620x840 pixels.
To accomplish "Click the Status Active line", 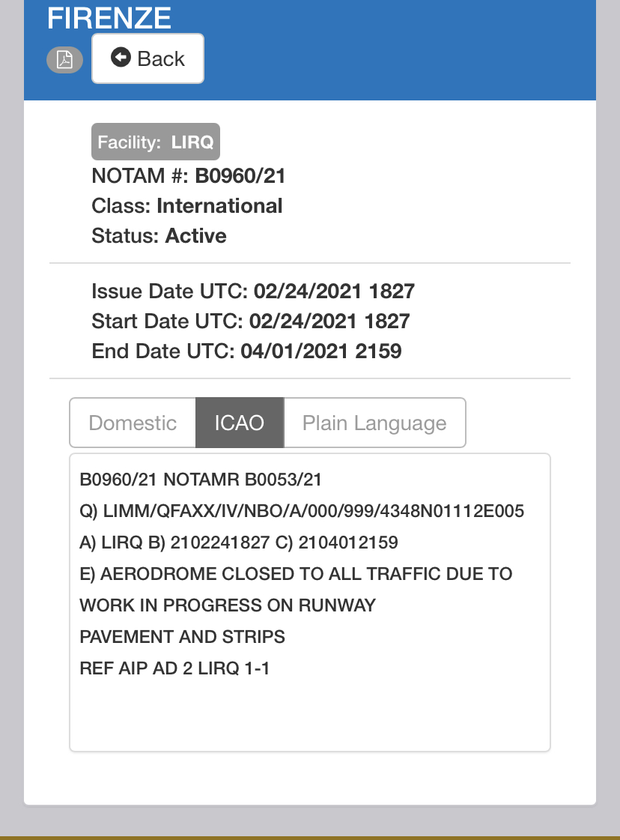I will 159,236.
